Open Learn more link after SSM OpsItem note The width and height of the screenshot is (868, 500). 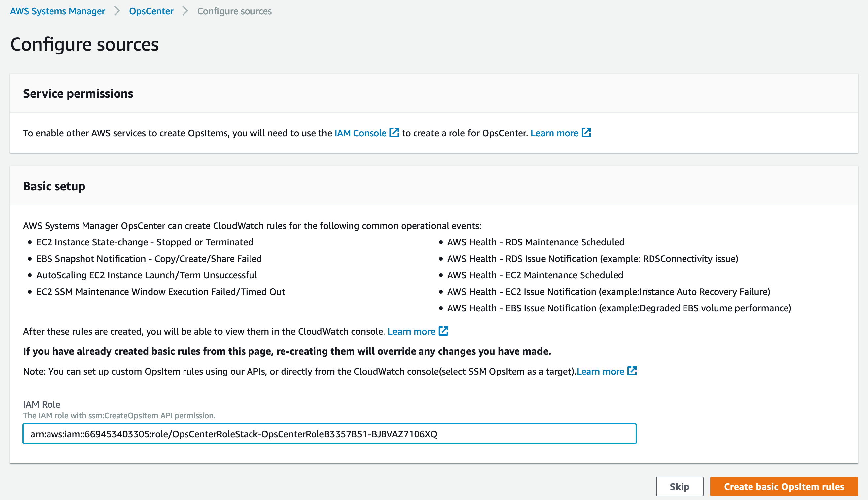(x=600, y=371)
